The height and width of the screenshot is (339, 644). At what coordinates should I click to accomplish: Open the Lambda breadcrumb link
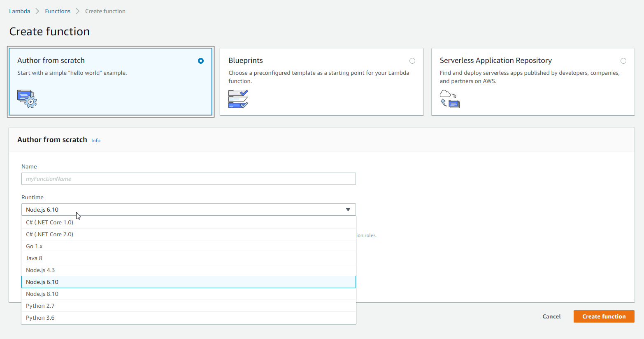pos(20,11)
